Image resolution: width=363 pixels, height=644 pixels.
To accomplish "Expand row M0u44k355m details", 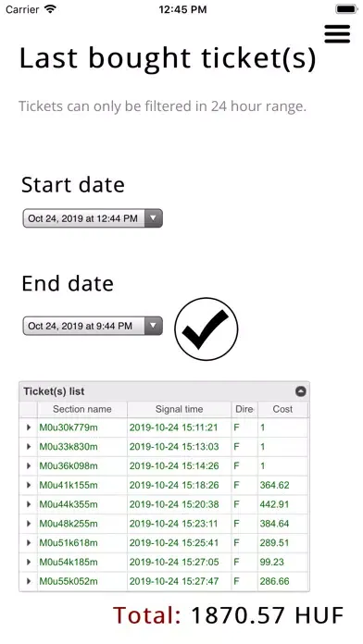I will [29, 504].
